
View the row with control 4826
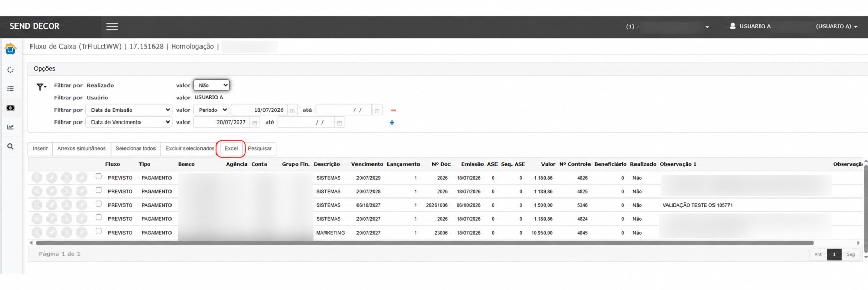click(37, 178)
